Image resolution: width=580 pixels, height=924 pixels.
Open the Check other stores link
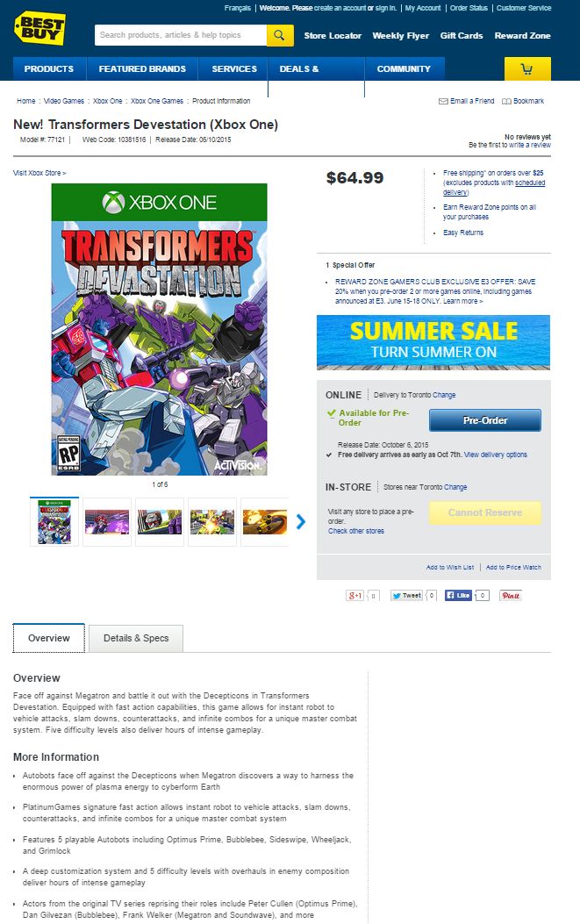[x=356, y=531]
